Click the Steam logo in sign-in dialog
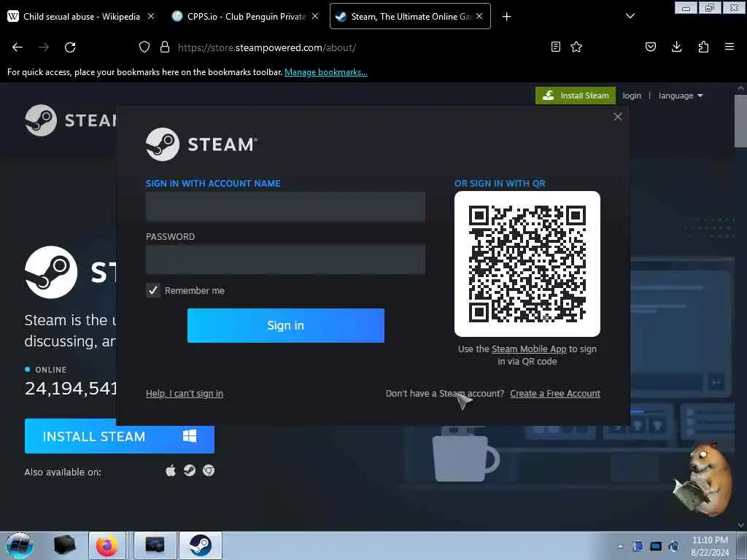The width and height of the screenshot is (747, 560). [x=201, y=144]
